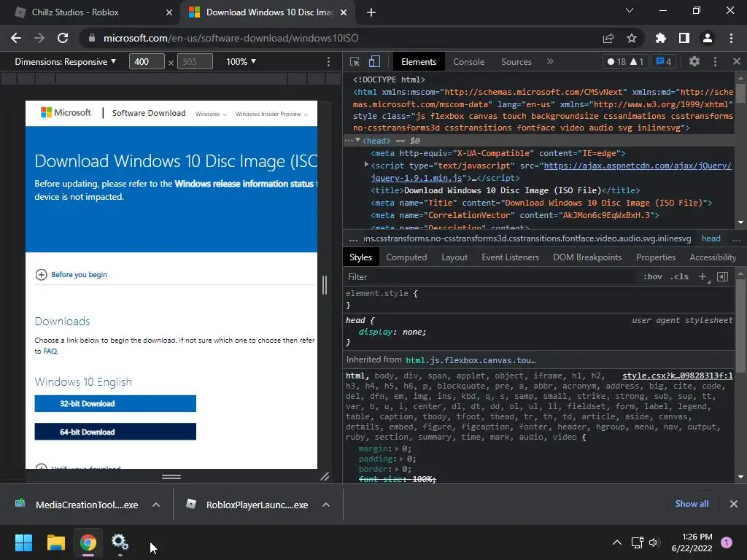Image resolution: width=747 pixels, height=560 pixels.
Task: View site information lock icon
Action: [x=92, y=38]
